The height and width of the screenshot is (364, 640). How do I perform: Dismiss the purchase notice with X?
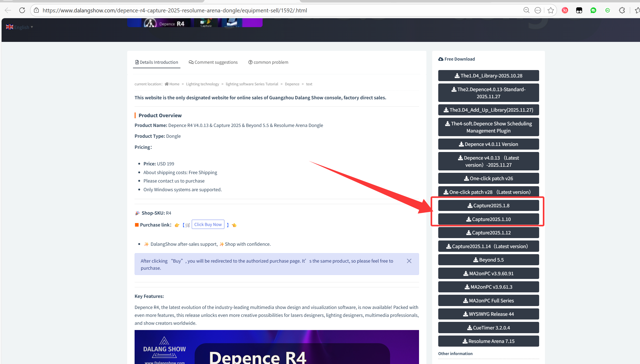click(409, 261)
